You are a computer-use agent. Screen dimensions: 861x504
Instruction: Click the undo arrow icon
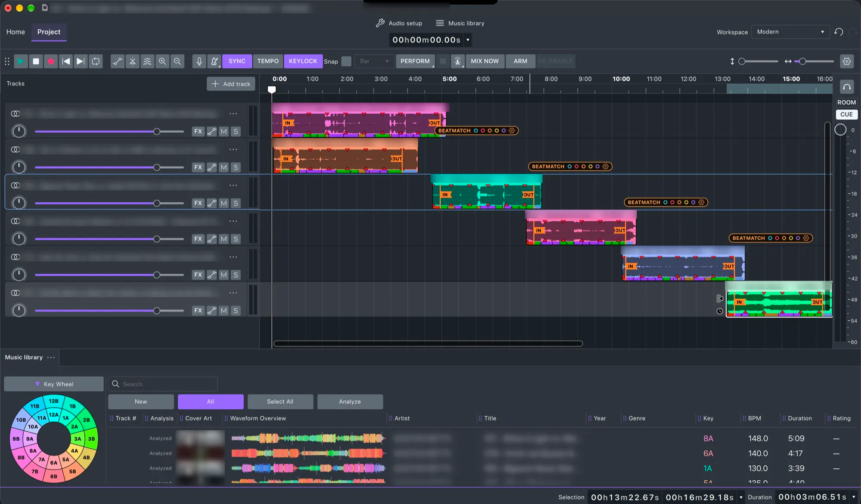click(839, 32)
